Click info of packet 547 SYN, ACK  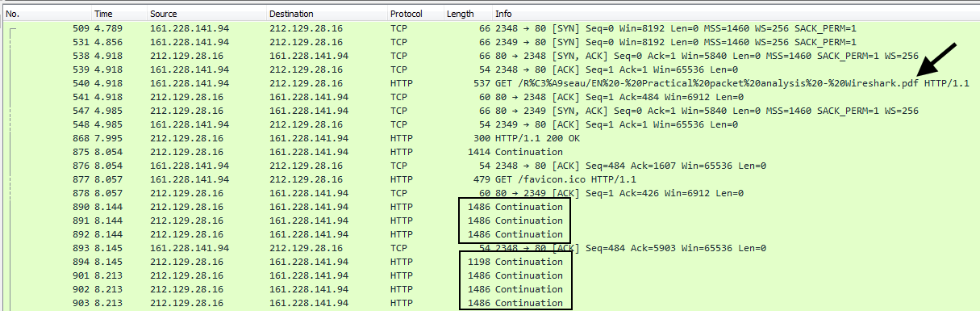point(707,111)
